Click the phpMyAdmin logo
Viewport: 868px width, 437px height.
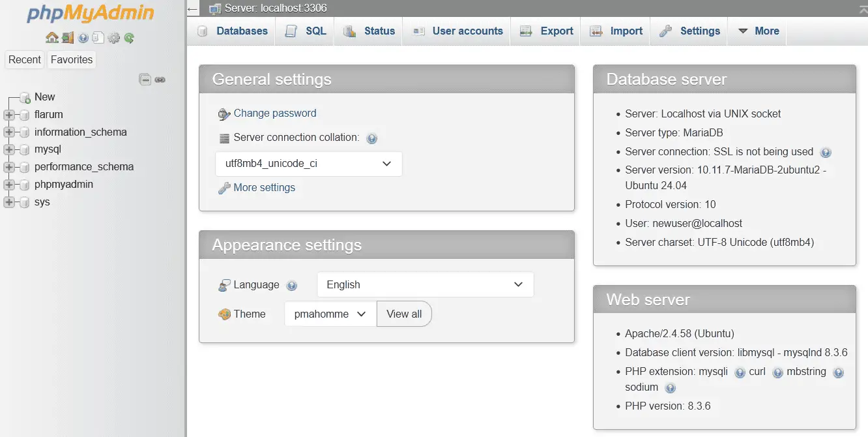tap(91, 14)
